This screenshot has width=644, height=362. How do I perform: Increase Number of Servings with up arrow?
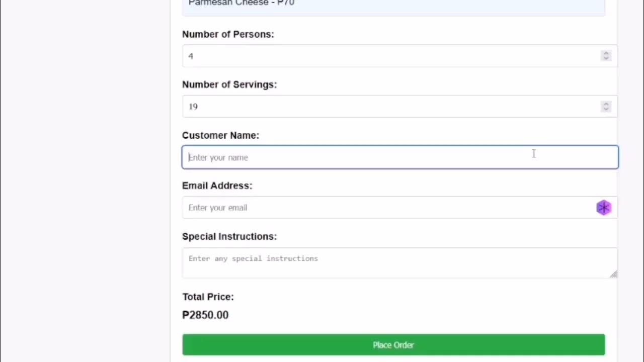click(606, 104)
